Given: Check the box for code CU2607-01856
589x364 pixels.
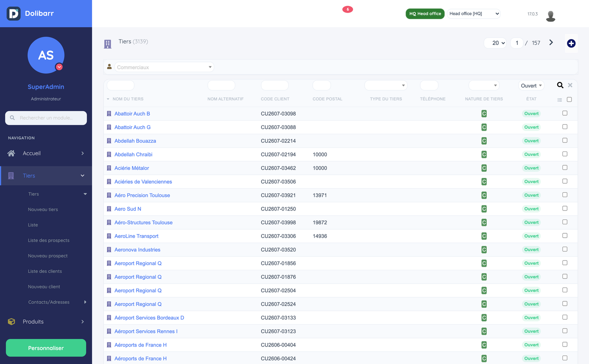Looking at the screenshot, I should 565,263.
